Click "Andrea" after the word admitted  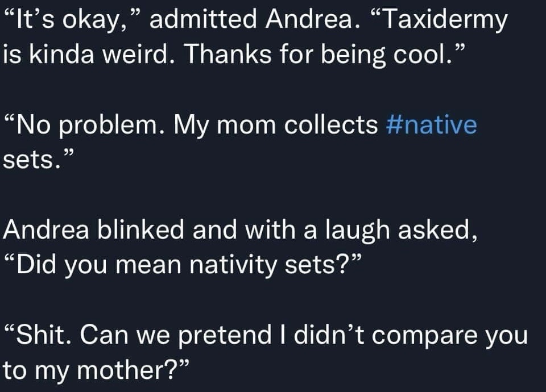point(304,21)
